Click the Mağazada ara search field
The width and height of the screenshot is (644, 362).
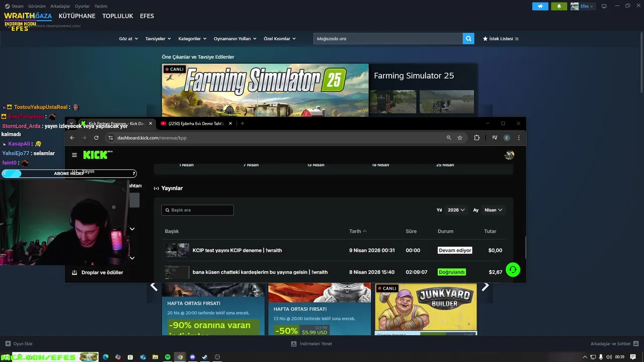(x=388, y=39)
